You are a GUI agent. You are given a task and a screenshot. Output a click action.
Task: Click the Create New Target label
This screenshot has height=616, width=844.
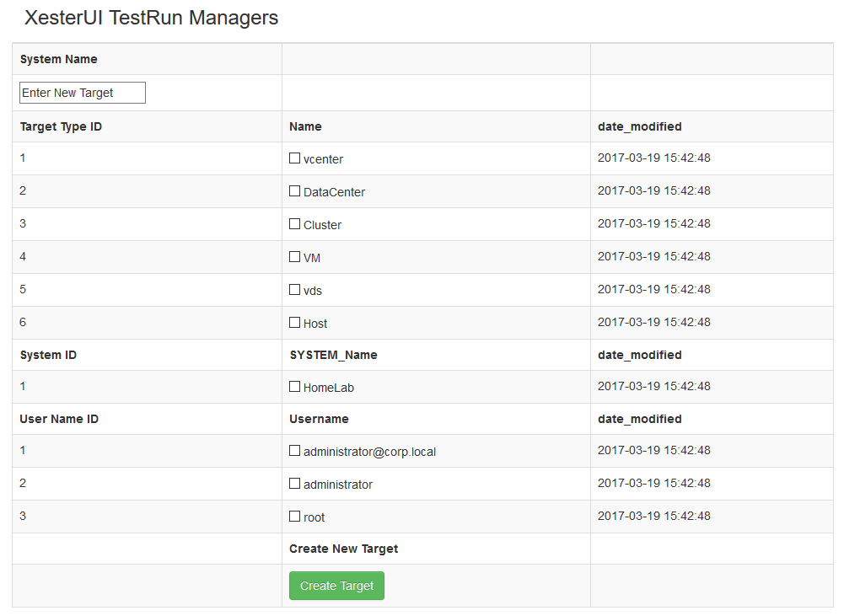[343, 549]
